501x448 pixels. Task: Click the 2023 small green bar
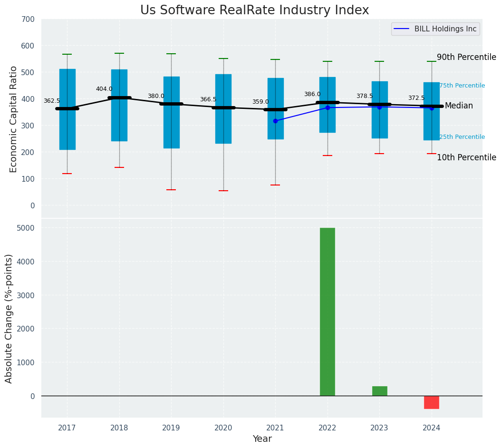point(380,391)
